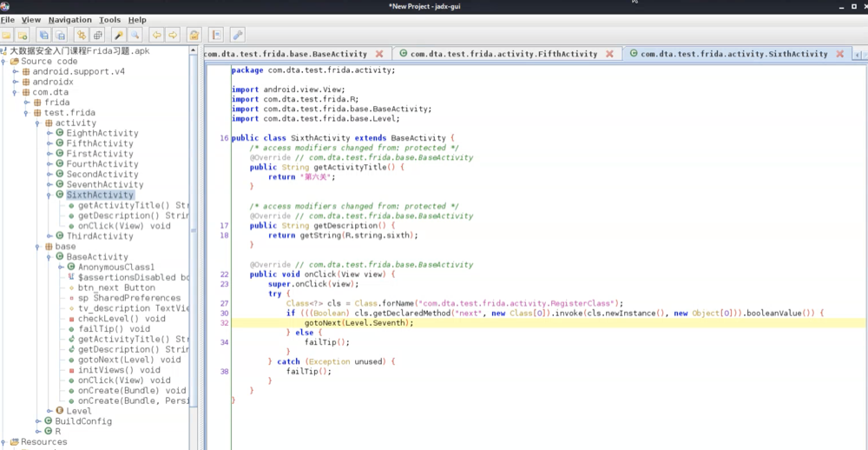Expand the androidx package
The height and width of the screenshot is (450, 868).
[15, 82]
